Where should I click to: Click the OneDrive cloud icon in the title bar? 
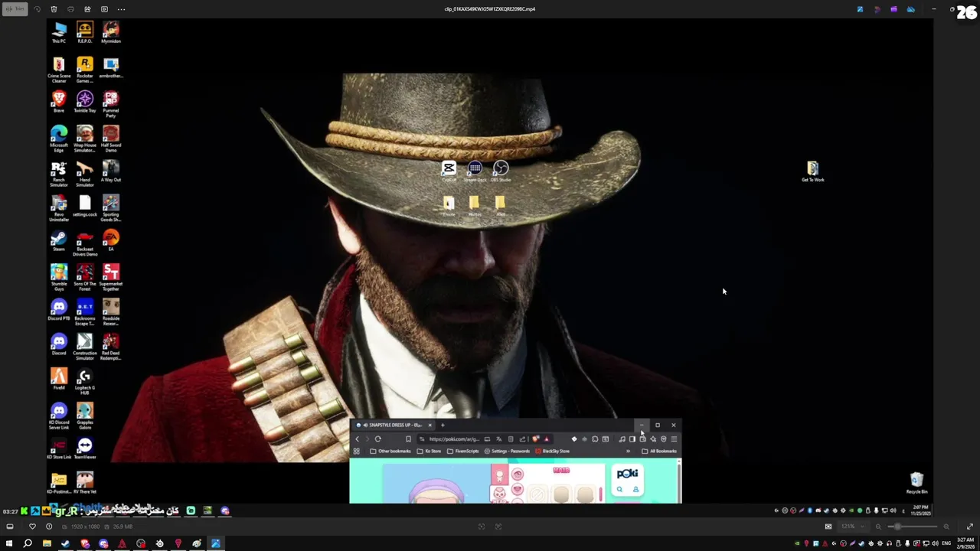click(910, 9)
